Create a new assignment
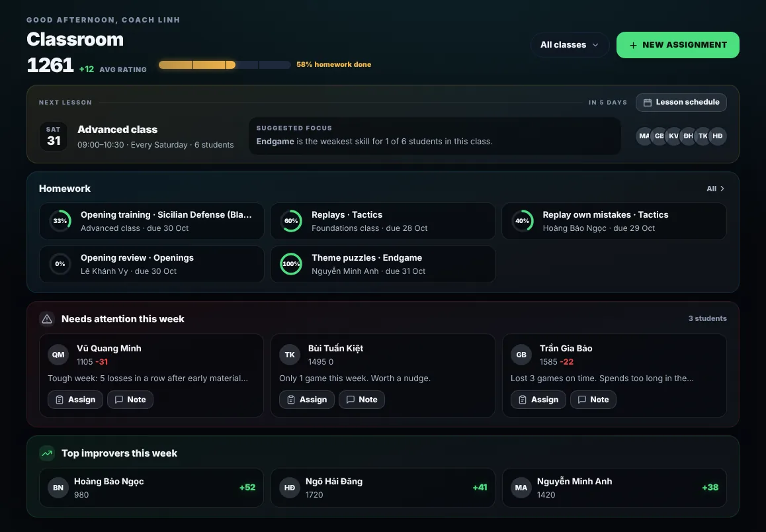Screen dimensions: 766x532 677,45
